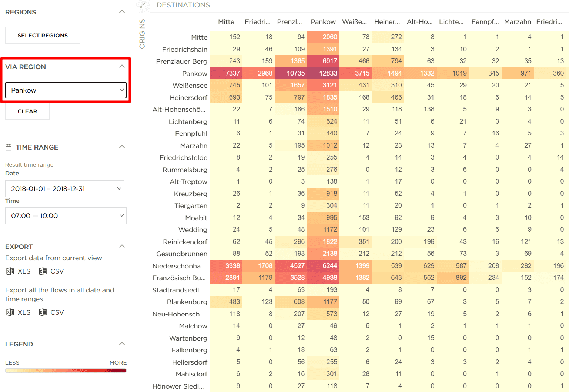Export current view as XLS

[x=19, y=271]
